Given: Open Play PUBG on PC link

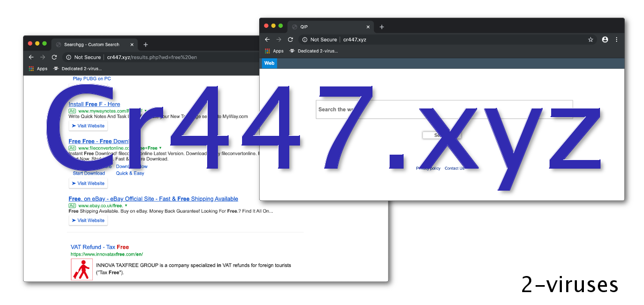Looking at the screenshot, I should pos(92,78).
